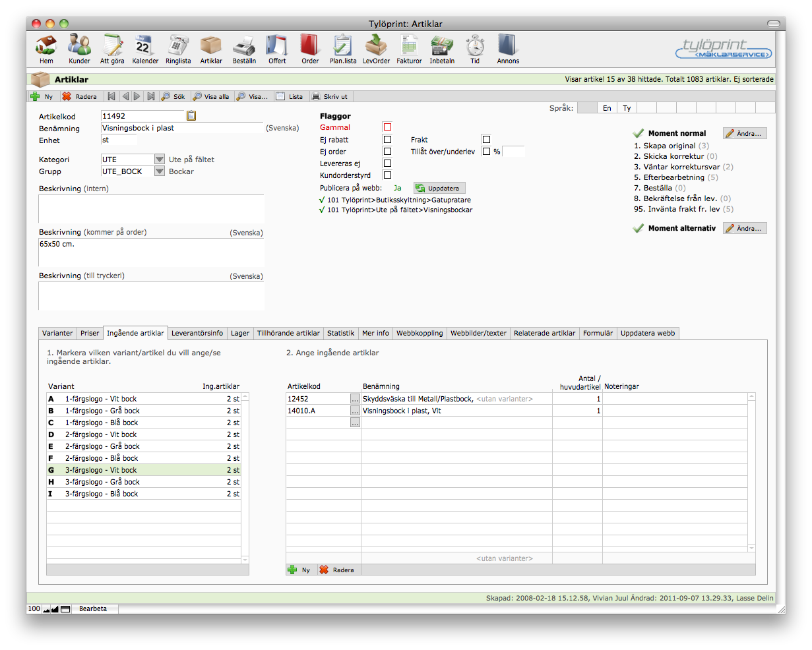Open the Kunder customers module
This screenshot has height=650, width=812.
pyautogui.click(x=79, y=49)
